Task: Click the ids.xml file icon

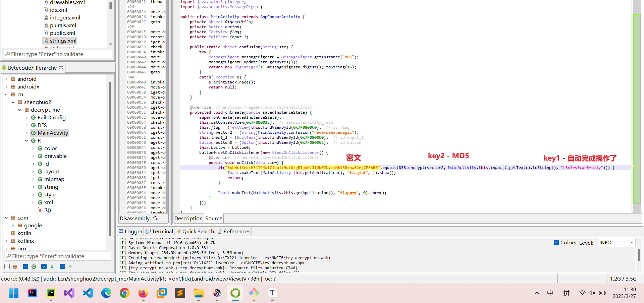Action: coord(46,10)
